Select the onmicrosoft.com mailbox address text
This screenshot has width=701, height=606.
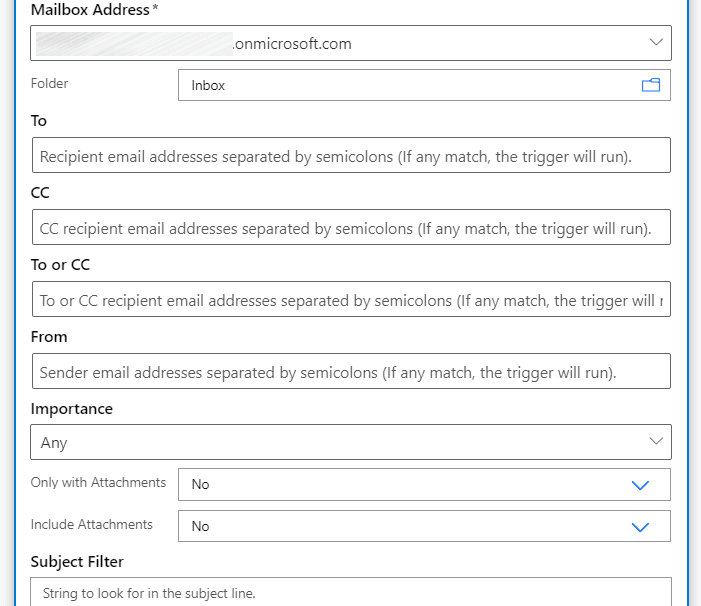(292, 44)
